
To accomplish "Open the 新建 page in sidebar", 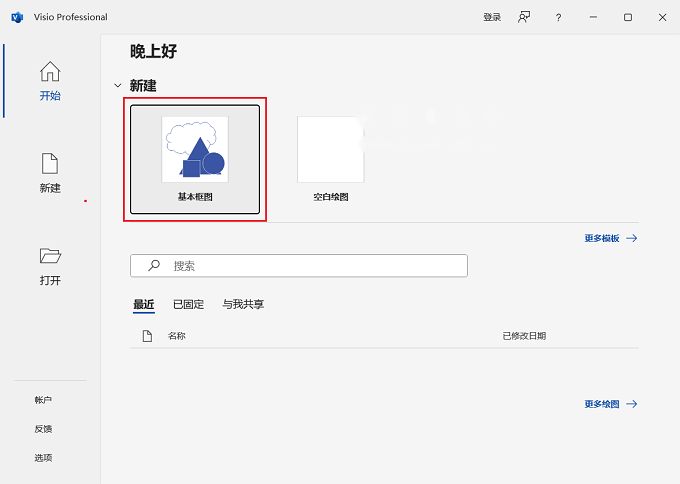I will 50,173.
